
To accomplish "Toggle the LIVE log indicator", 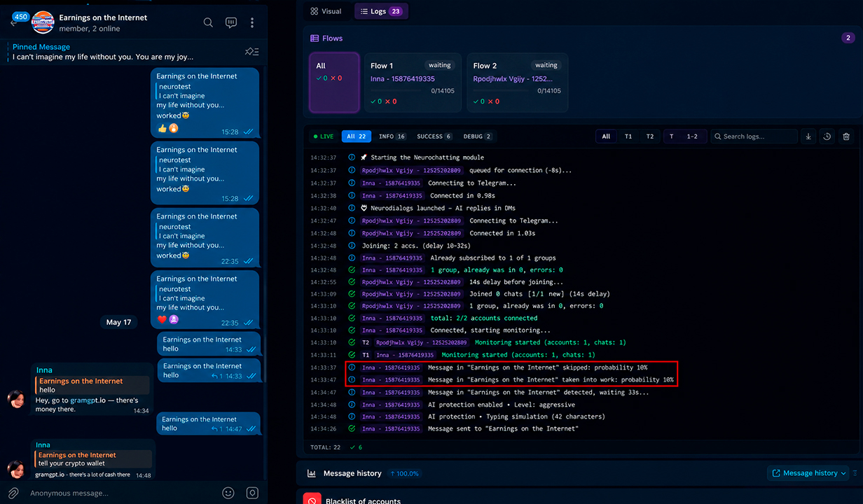I will click(323, 136).
